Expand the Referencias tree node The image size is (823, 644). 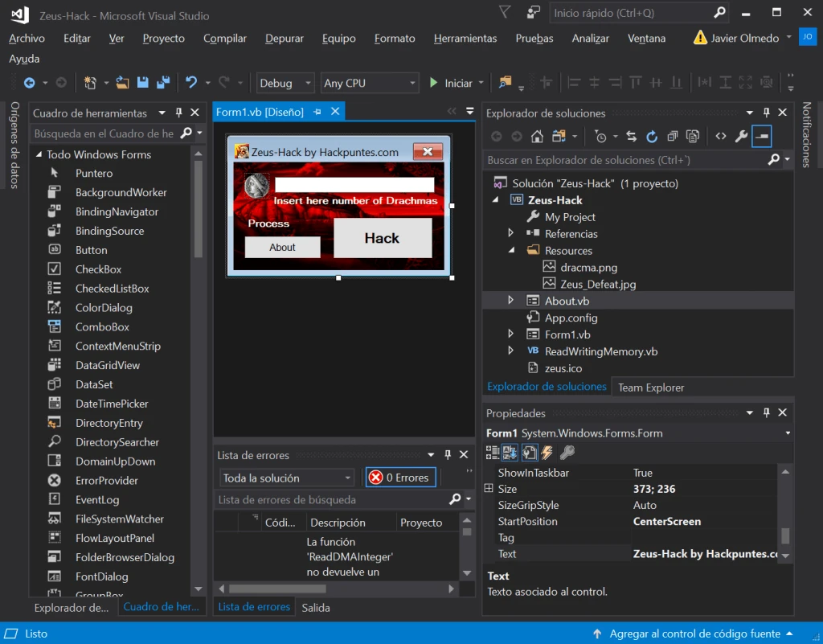click(510, 233)
